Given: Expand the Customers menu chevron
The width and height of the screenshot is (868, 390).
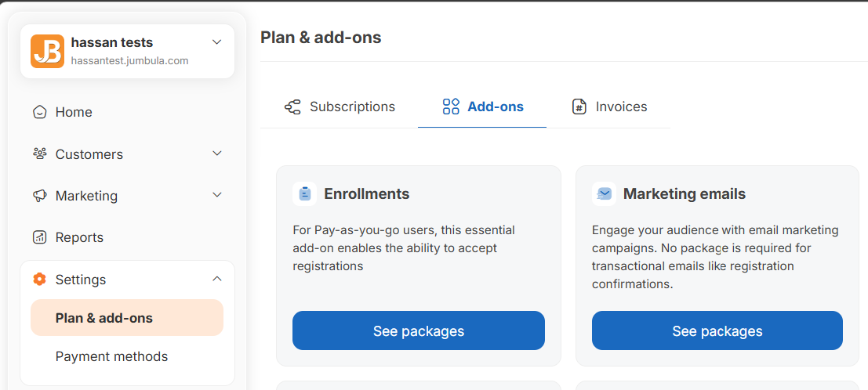Looking at the screenshot, I should (x=217, y=153).
